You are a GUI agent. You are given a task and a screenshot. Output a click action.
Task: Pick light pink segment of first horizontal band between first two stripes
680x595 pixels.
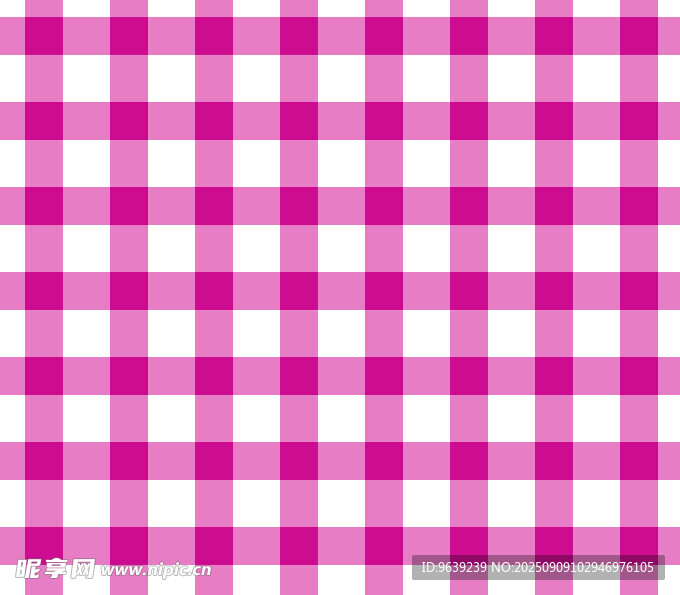click(x=86, y=36)
